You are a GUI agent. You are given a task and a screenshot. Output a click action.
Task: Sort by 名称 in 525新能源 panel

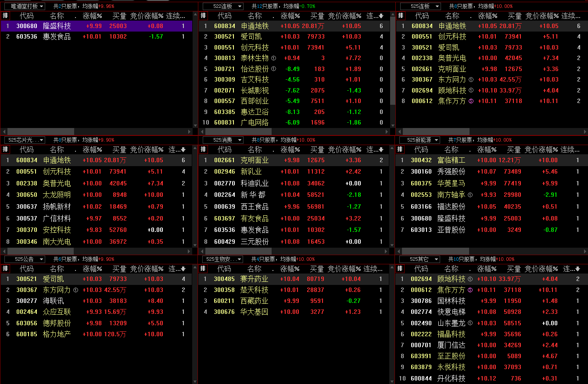[x=451, y=149]
